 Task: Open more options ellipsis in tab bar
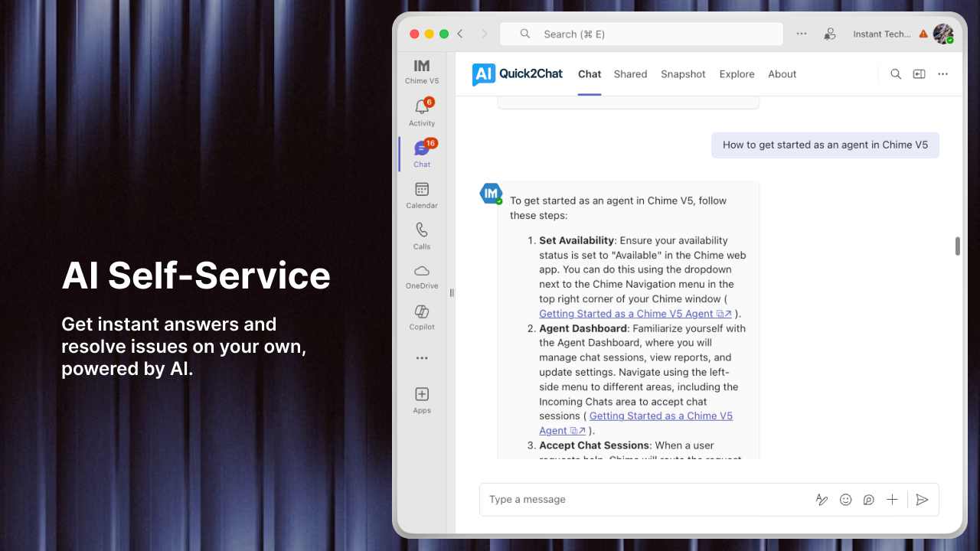pos(942,74)
